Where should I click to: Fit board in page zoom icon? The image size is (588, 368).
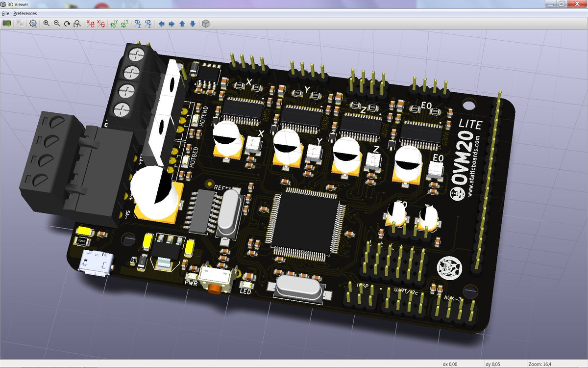tap(77, 23)
